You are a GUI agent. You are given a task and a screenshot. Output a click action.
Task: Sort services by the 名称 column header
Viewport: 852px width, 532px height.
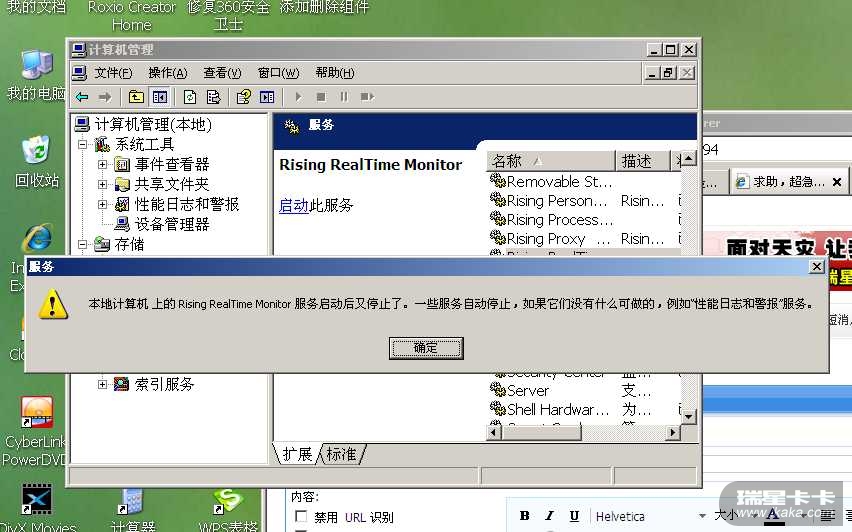point(550,161)
